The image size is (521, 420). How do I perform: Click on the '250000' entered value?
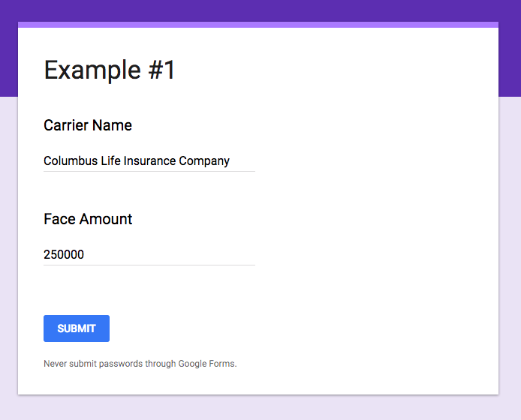64,255
